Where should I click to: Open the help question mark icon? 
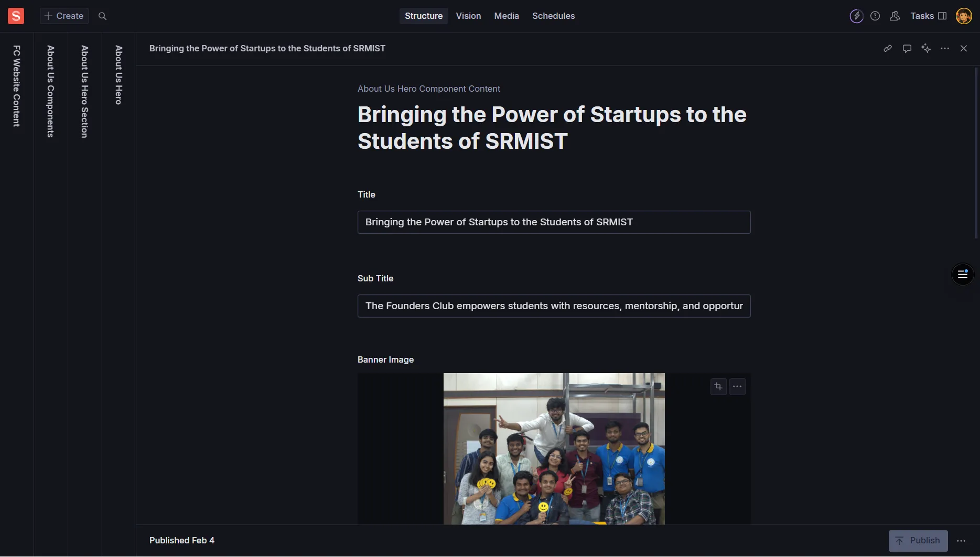[x=875, y=16]
